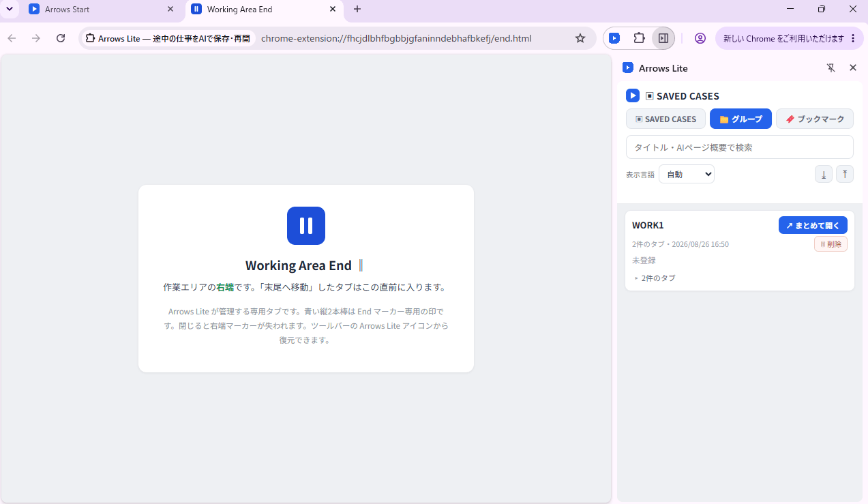The width and height of the screenshot is (868, 504).
Task: Close the Working Area End tab
Action: (333, 10)
